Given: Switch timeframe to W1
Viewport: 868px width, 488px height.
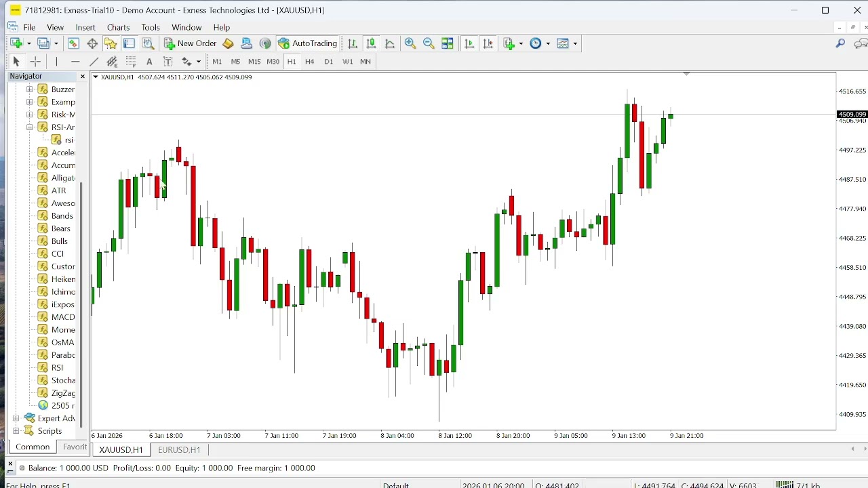Looking at the screenshot, I should point(347,62).
